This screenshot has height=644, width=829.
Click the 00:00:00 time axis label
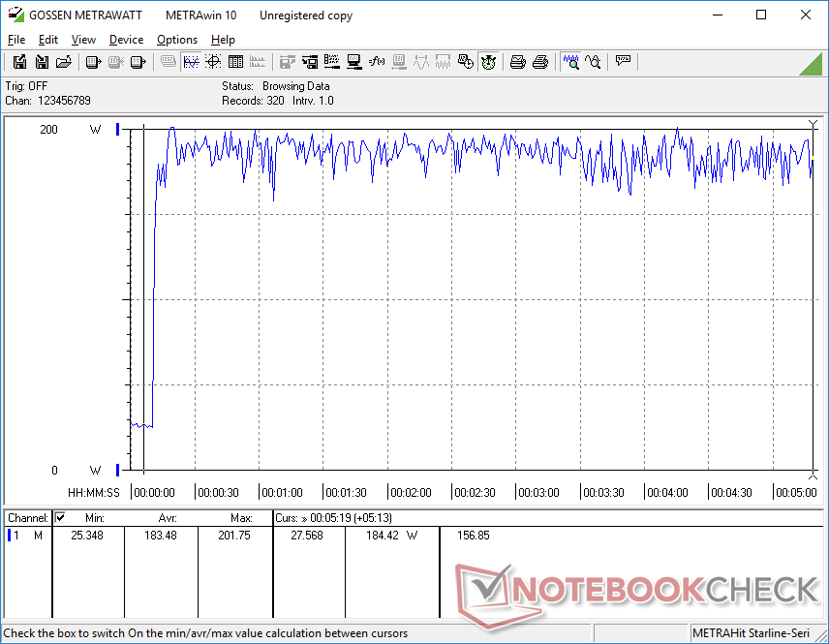click(x=154, y=493)
